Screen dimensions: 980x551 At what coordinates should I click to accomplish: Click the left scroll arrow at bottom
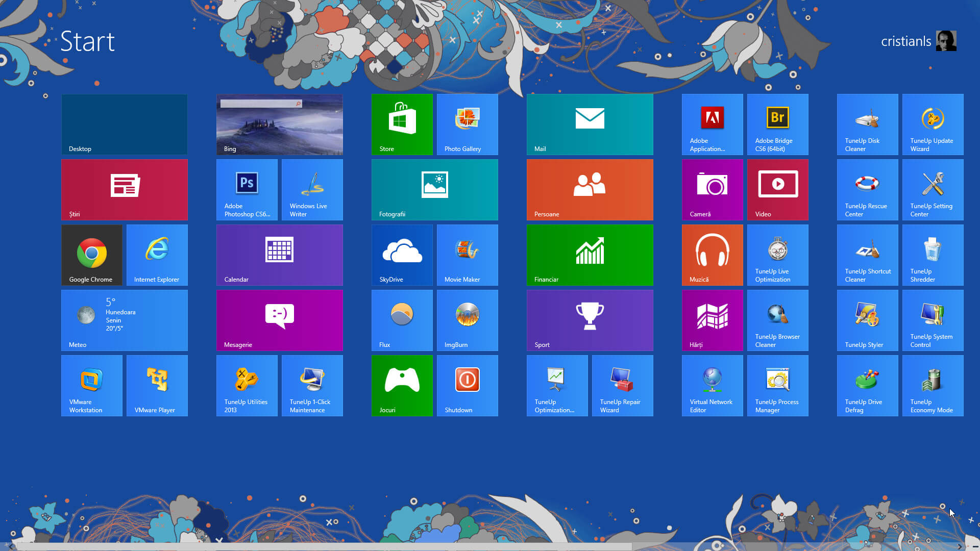(x=10, y=546)
